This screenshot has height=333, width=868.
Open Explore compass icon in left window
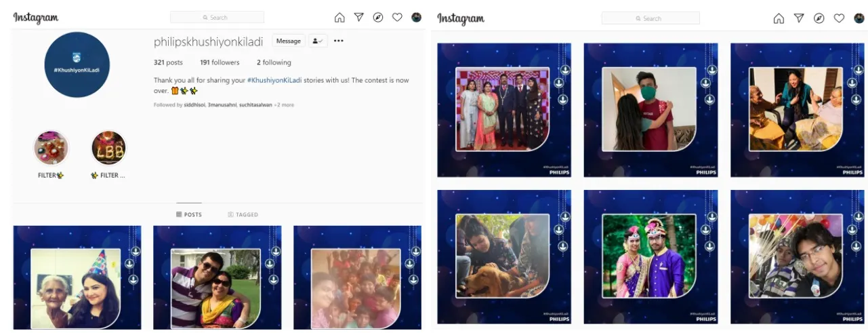point(378,18)
